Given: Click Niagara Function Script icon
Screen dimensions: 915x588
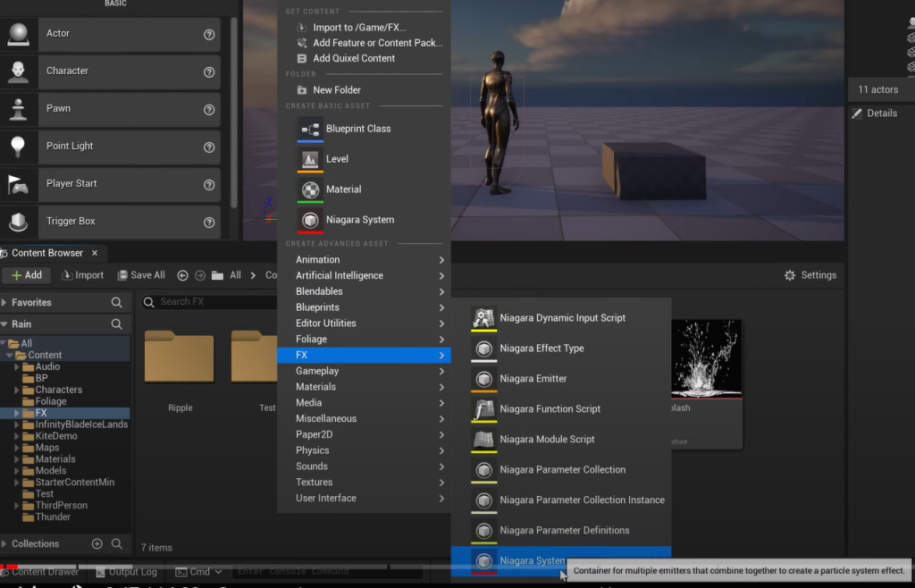Looking at the screenshot, I should [x=483, y=409].
